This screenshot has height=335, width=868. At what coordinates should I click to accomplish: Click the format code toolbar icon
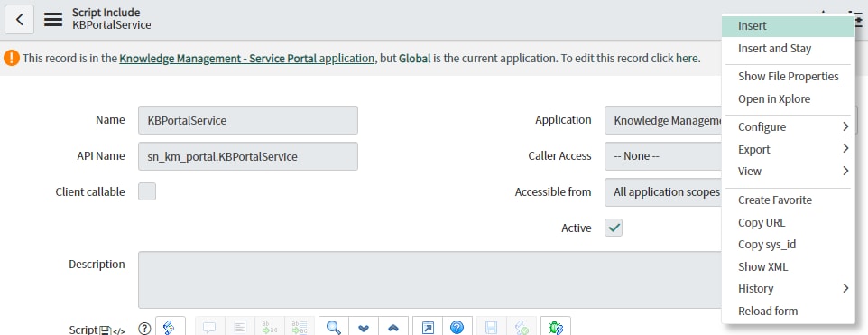click(240, 327)
